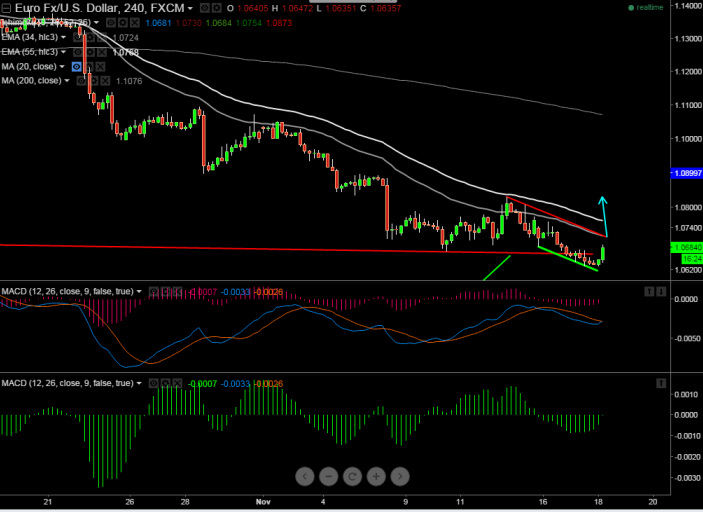Click the EMA (34, hlc3) legend label
This screenshot has width=703, height=512.
(30, 37)
